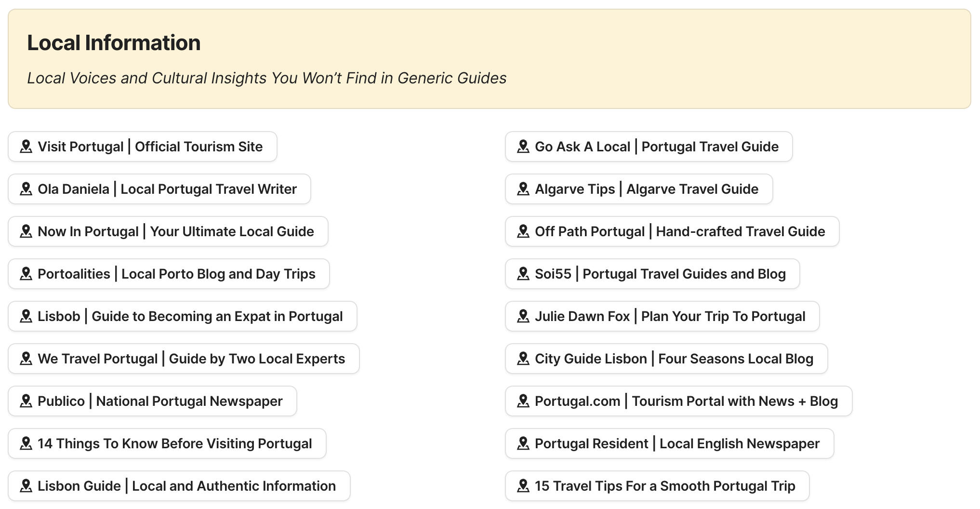Viewport: 980px width, 509px height.
Task: Open City Guide Lisbon Four Seasons blog
Action: tap(666, 359)
